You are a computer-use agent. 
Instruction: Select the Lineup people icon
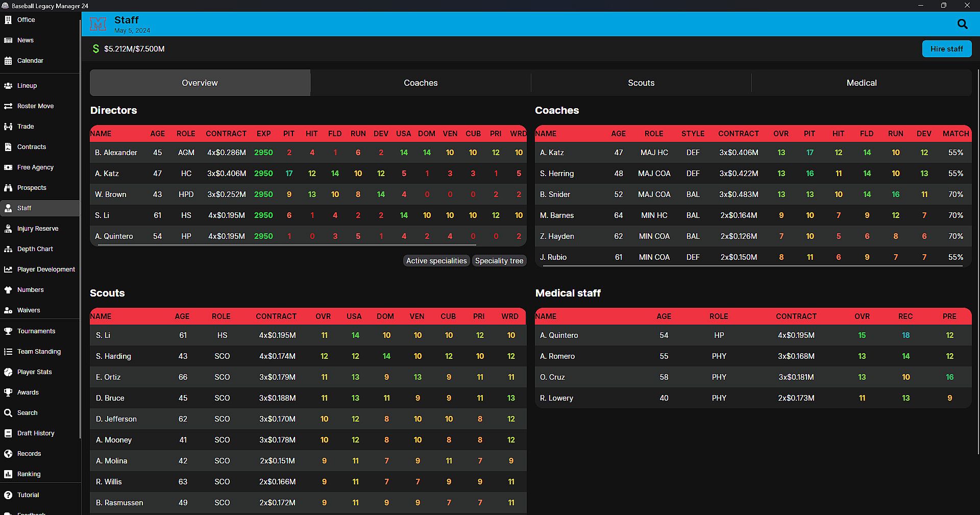tap(8, 86)
